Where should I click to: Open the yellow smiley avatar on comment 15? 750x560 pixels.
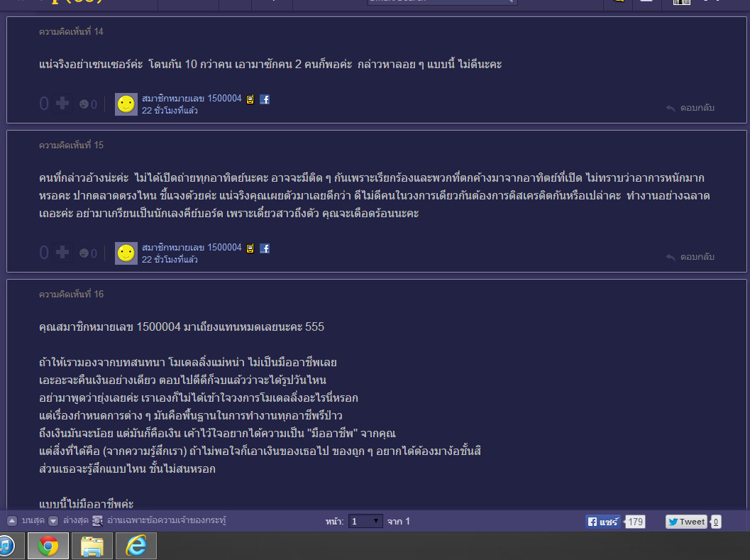click(x=126, y=253)
